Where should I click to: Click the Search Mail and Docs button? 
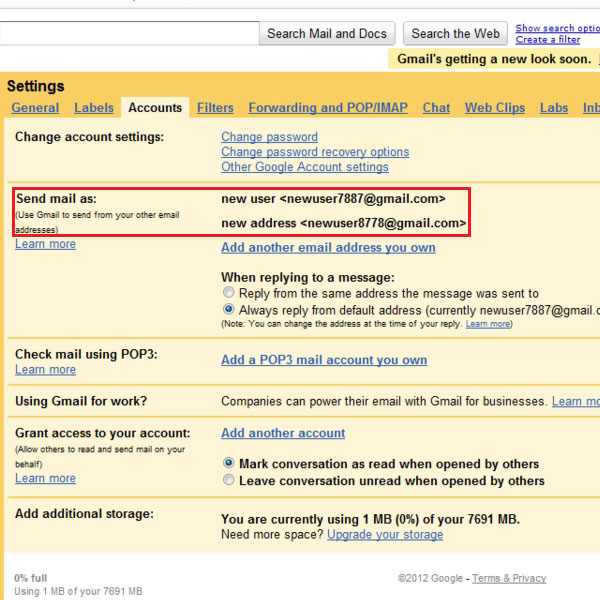[x=327, y=34]
